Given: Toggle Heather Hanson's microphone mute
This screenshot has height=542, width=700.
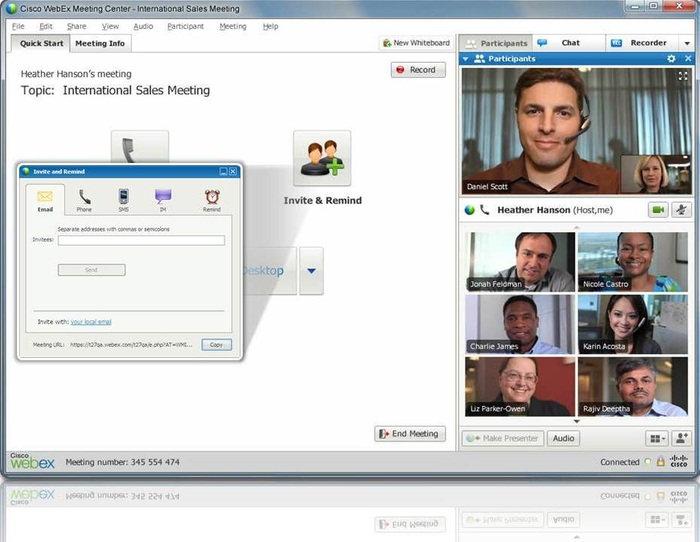Looking at the screenshot, I should 681,210.
